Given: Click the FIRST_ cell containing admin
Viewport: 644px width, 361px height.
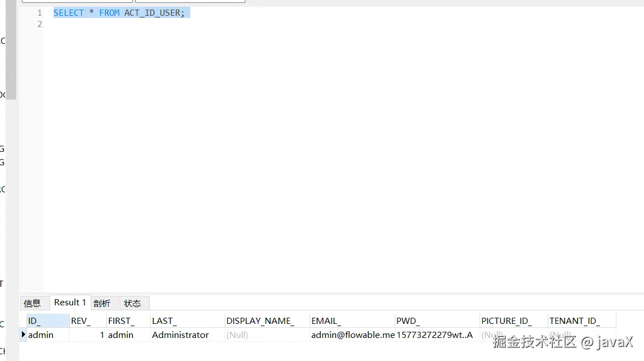Looking at the screenshot, I should 128,335.
